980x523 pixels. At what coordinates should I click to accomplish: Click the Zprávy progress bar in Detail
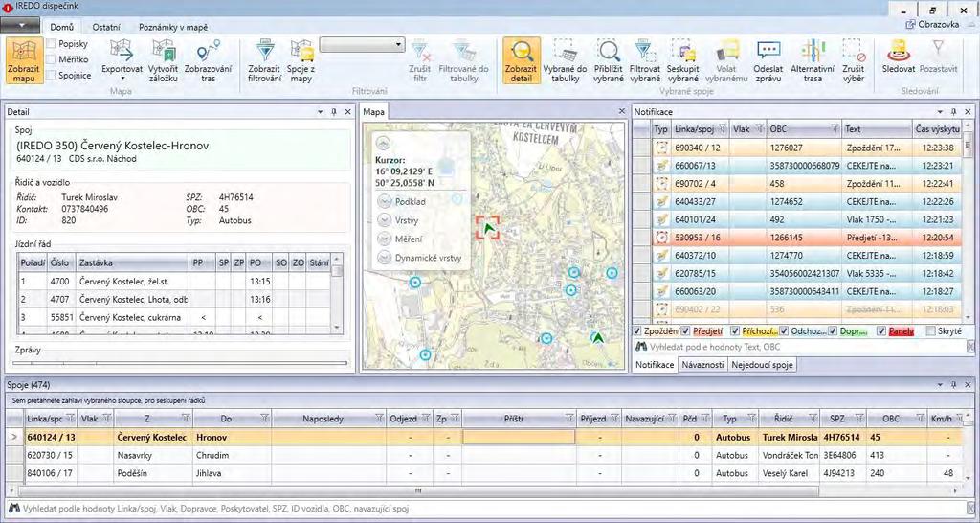(180, 363)
